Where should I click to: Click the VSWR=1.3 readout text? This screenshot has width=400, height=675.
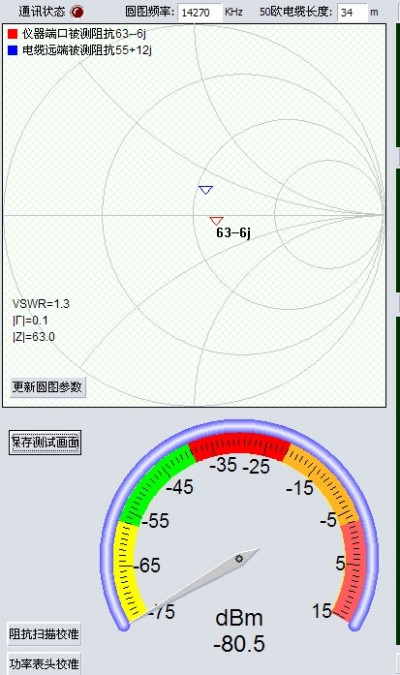point(41,304)
